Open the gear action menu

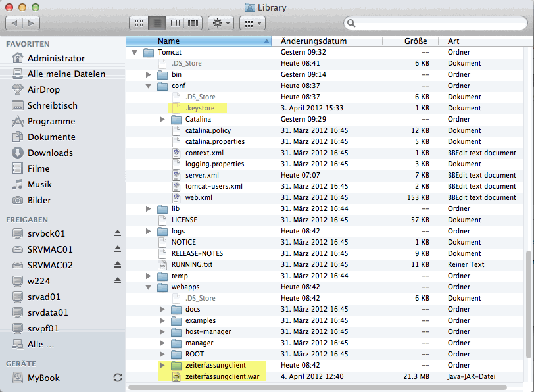(220, 23)
